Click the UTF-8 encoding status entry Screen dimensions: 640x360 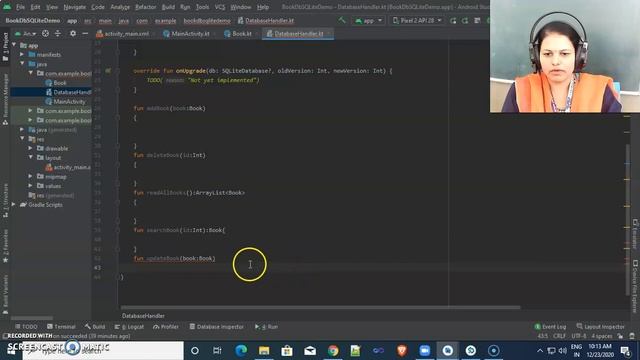click(579, 336)
